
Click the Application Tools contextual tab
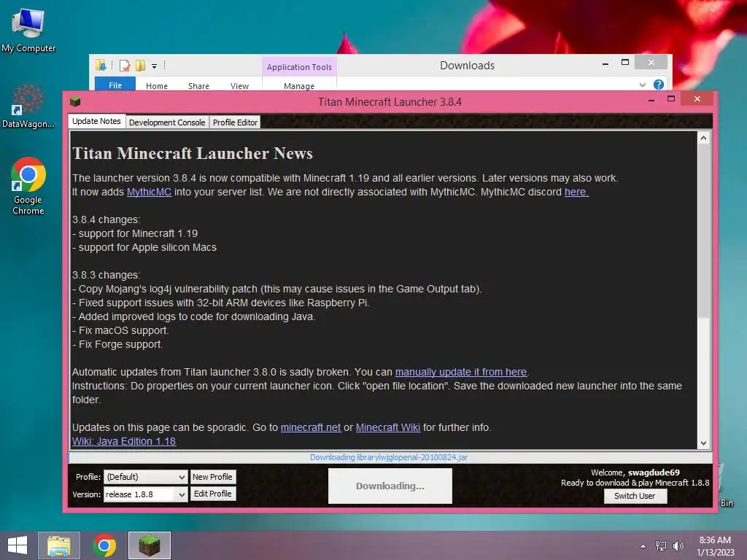[299, 66]
